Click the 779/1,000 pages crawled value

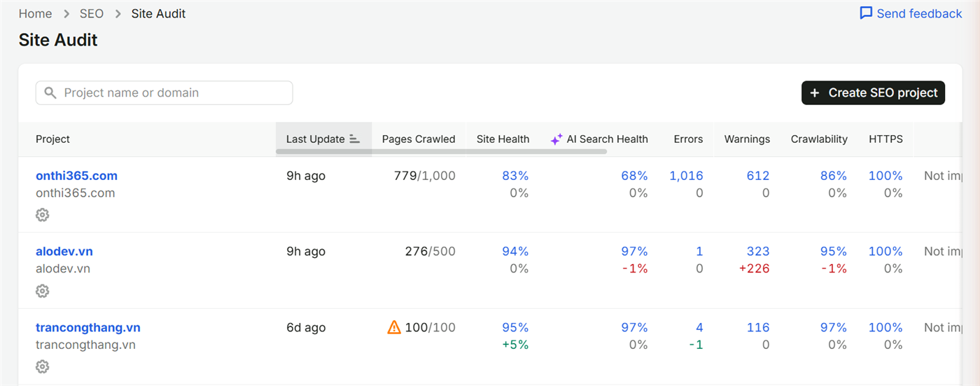coord(425,176)
